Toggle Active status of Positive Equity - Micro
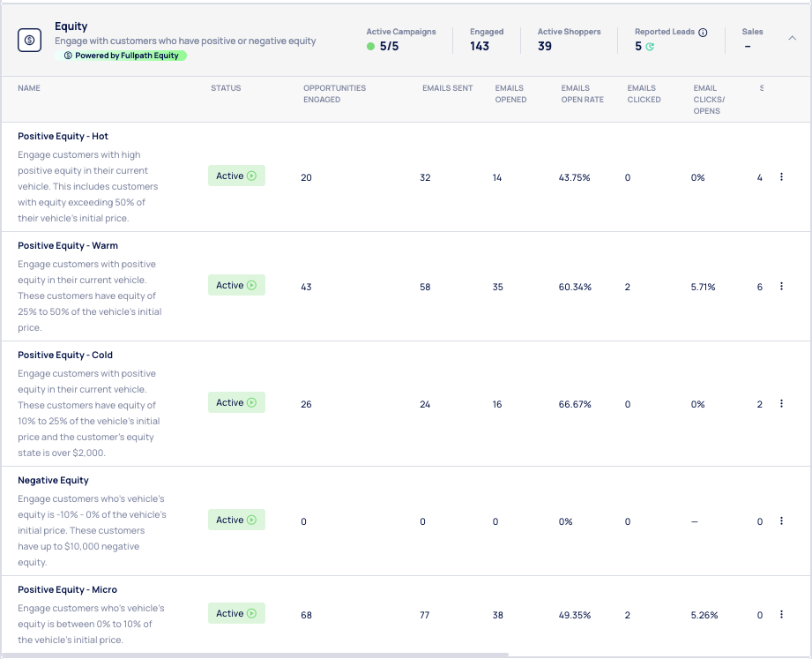812x659 pixels. coord(236,614)
